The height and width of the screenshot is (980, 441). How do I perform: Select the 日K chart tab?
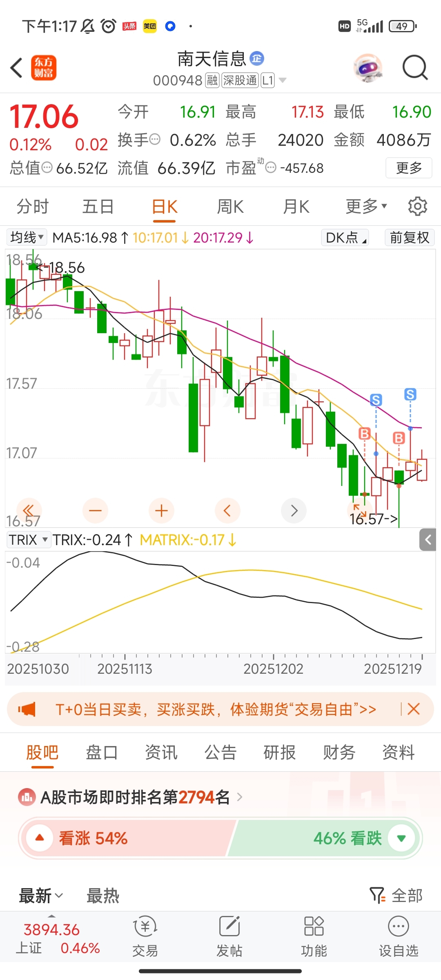click(x=165, y=207)
